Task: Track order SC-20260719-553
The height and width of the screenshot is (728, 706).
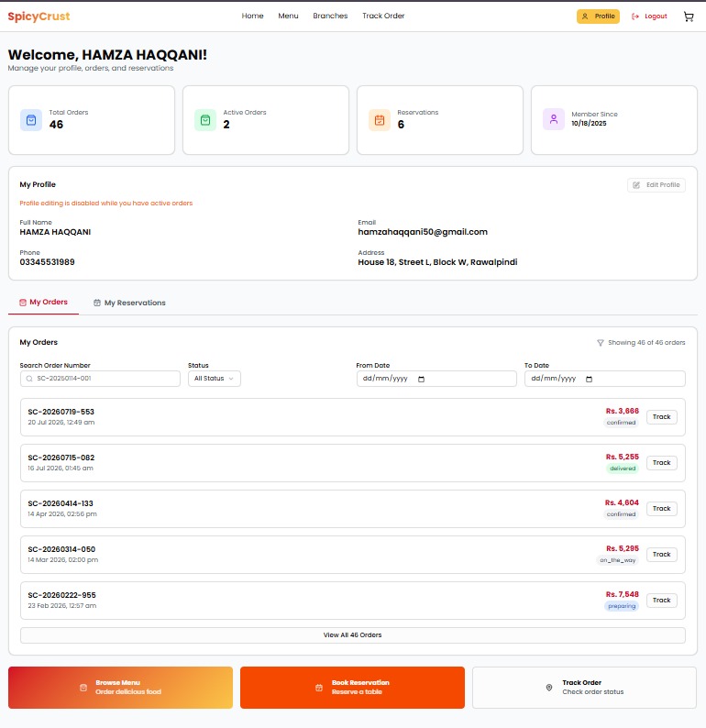Action: [x=661, y=417]
